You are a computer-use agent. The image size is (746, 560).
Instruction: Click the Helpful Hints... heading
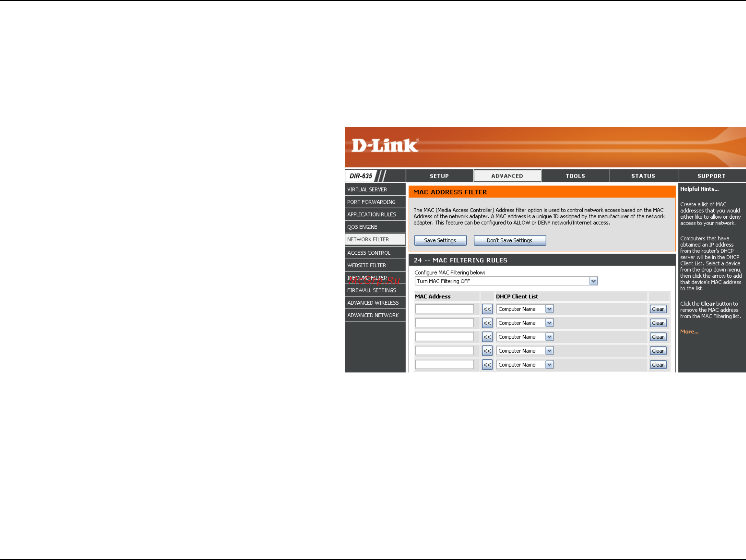(699, 189)
